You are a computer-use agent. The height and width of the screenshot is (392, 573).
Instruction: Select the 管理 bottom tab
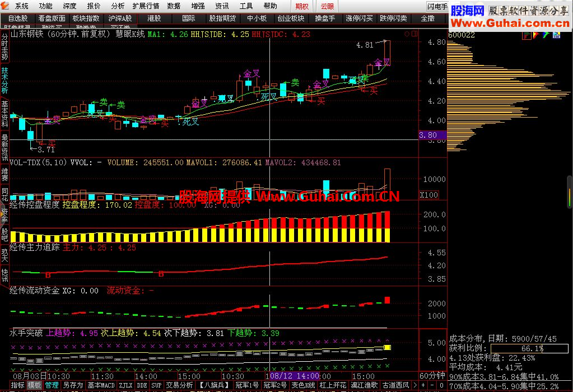(52, 385)
